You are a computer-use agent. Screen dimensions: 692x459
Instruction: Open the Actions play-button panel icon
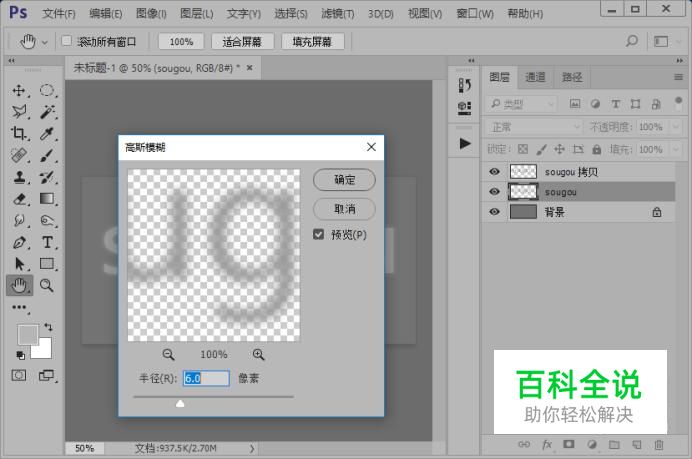click(464, 143)
